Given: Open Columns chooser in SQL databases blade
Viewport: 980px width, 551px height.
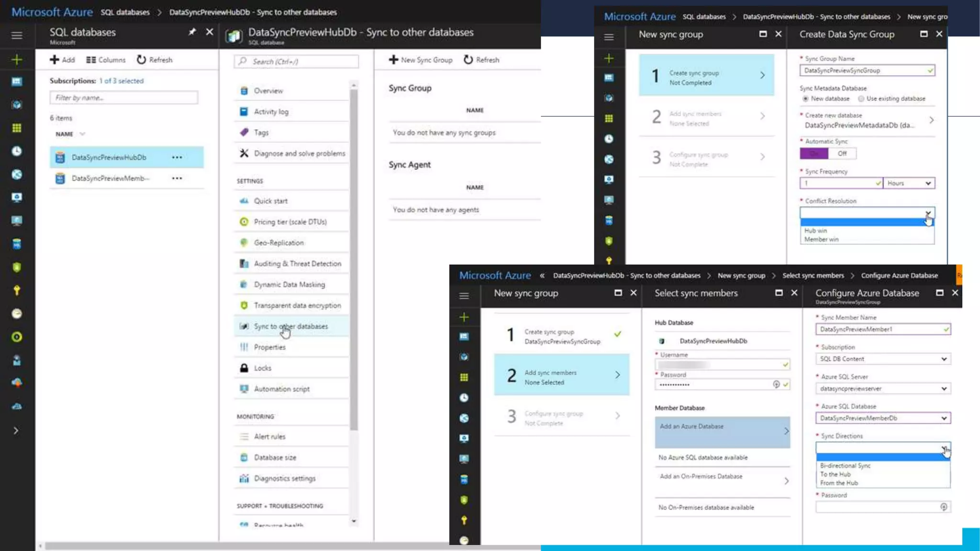Looking at the screenshot, I should [x=106, y=60].
